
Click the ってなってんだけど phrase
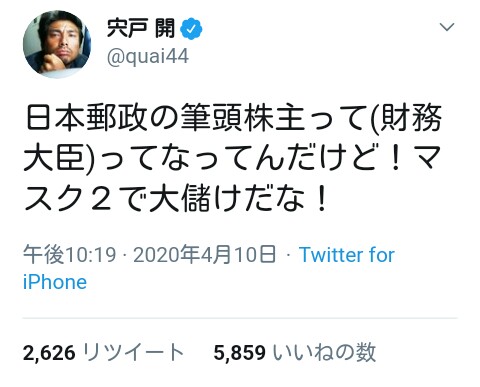[234, 158]
